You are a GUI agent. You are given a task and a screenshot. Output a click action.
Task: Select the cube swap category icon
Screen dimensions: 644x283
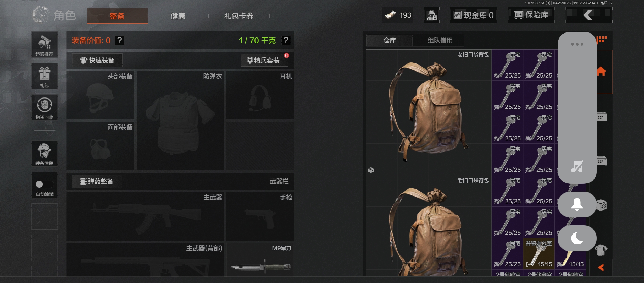click(602, 205)
